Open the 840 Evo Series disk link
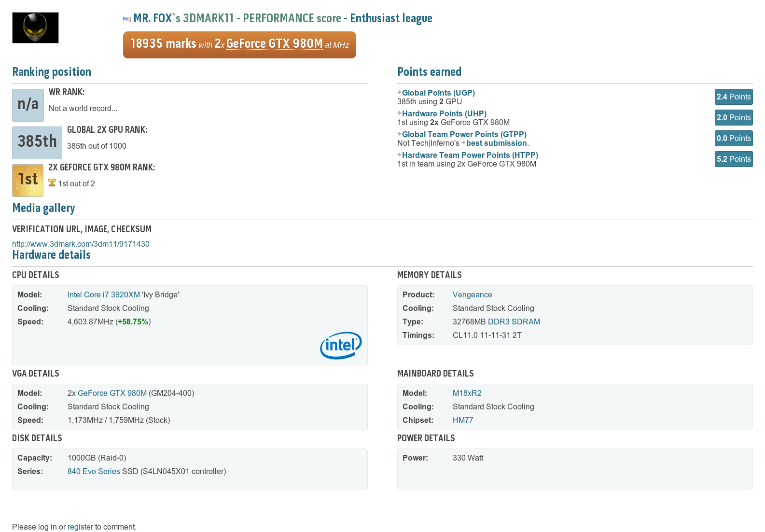Viewport: 765px width, 532px height. pyautogui.click(x=94, y=471)
